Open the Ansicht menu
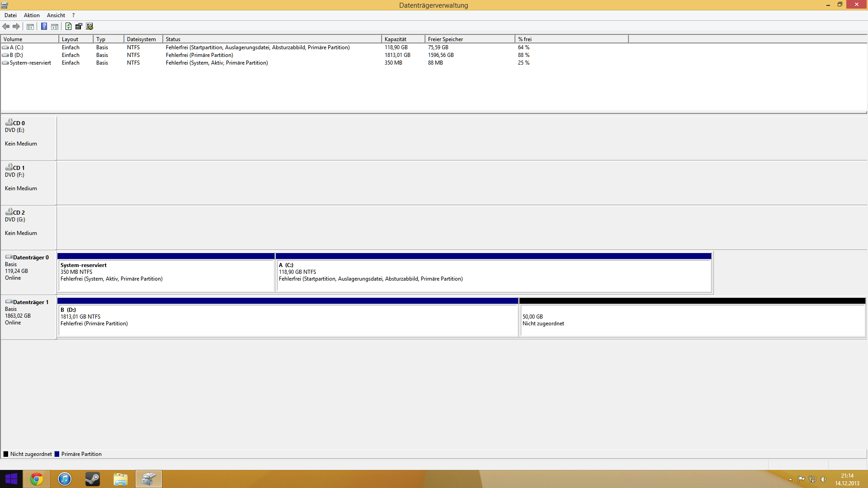The width and height of the screenshot is (868, 488). tap(56, 15)
